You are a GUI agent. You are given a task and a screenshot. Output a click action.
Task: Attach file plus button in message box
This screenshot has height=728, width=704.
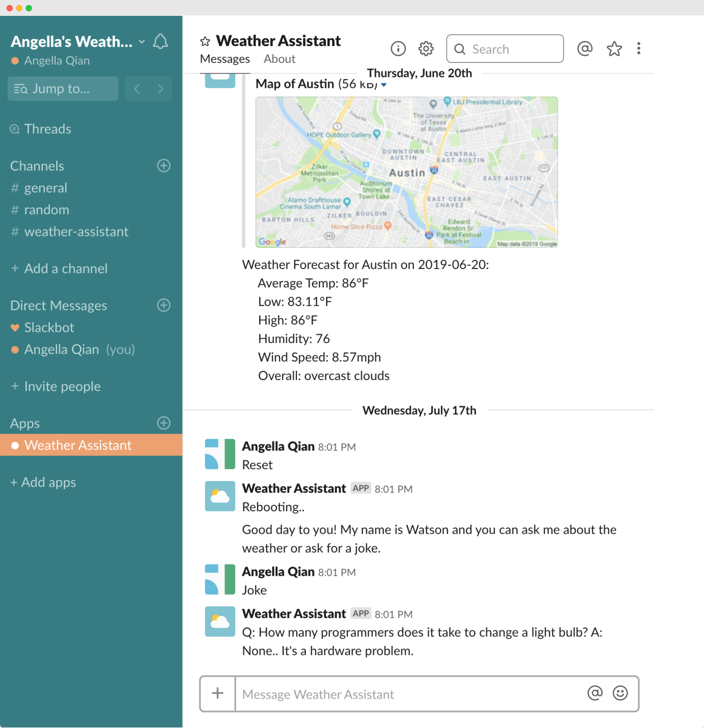[218, 693]
